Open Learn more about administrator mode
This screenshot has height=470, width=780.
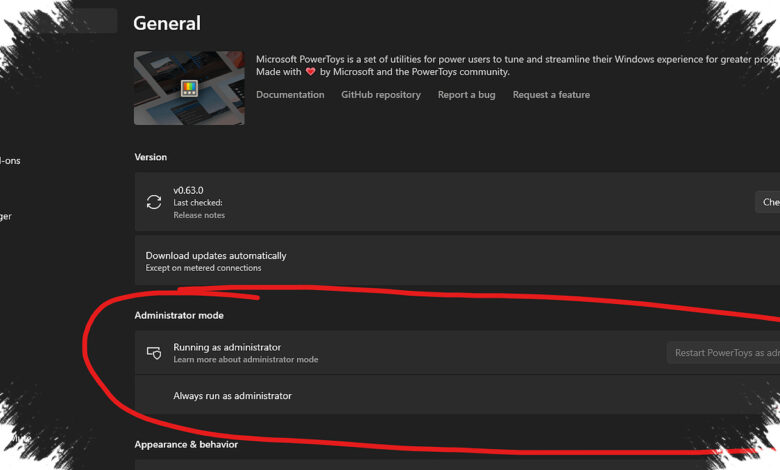[x=246, y=359]
